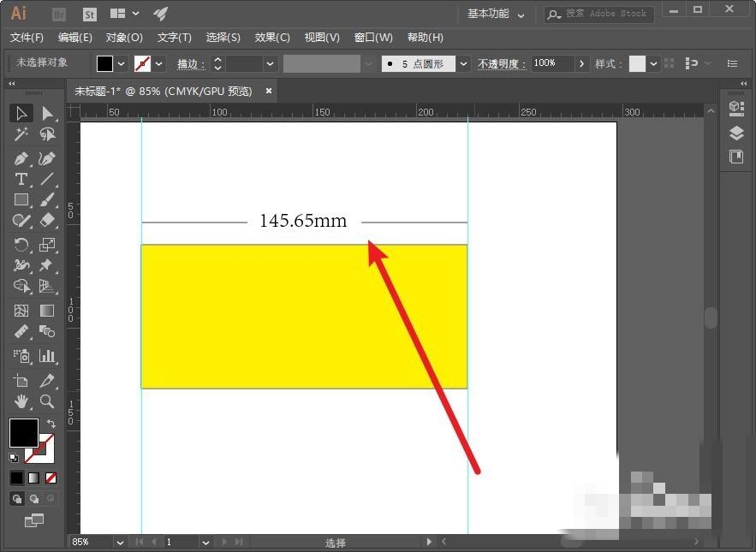Enable Draw Behind mode
756x552 pixels.
tap(33, 498)
